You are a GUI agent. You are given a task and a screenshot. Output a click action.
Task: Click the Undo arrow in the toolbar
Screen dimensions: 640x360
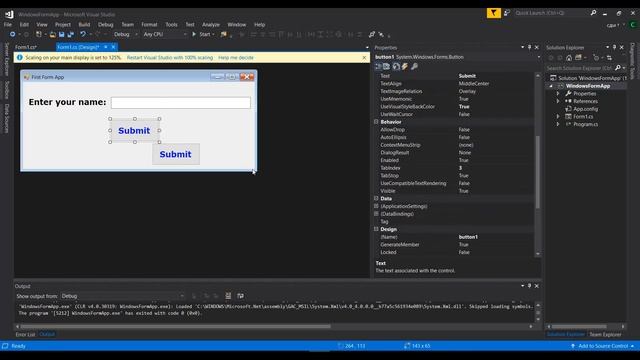tap(83, 35)
